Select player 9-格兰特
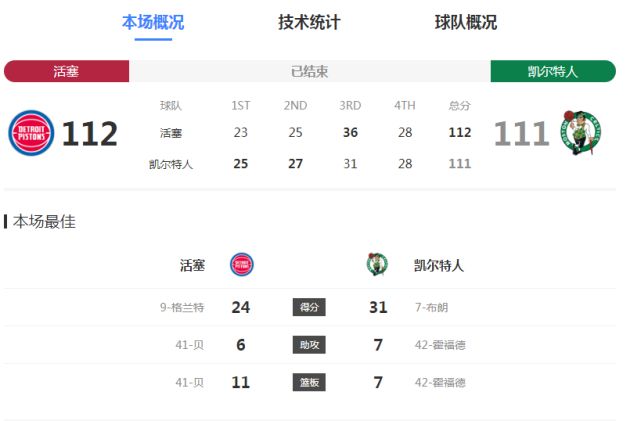This screenshot has width=641, height=421. 182,307
